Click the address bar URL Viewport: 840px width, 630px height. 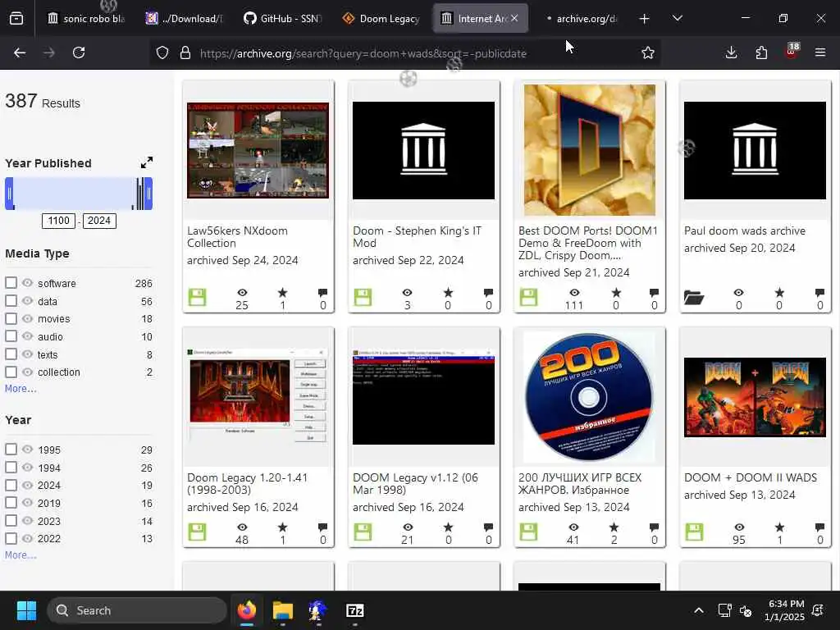[x=363, y=53]
